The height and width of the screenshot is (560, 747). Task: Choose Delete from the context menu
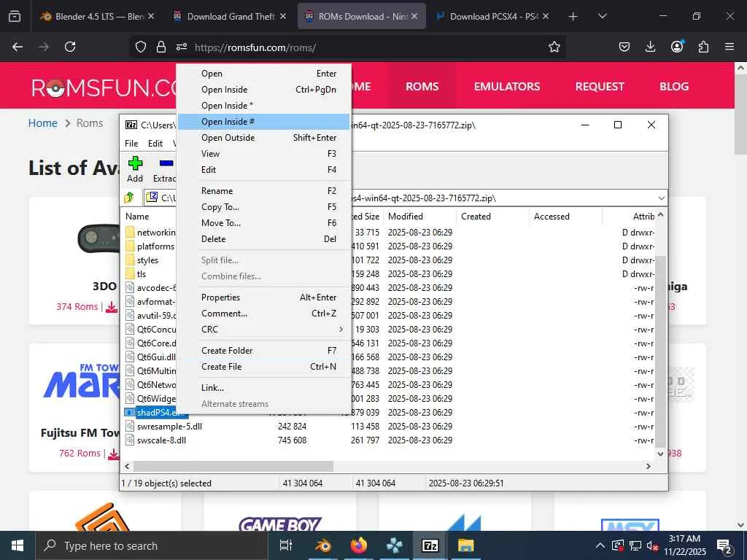[264, 239]
